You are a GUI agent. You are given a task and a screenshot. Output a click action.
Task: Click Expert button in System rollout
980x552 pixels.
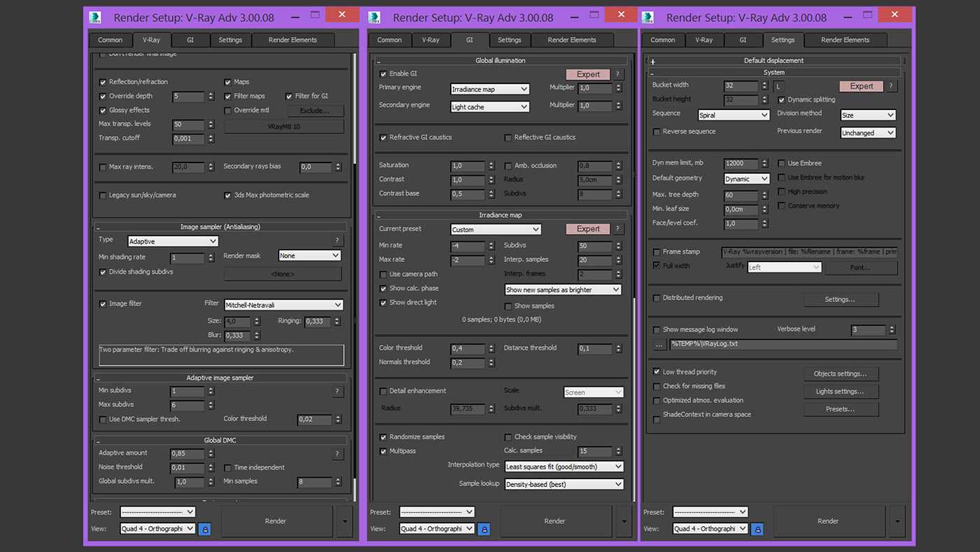click(861, 86)
